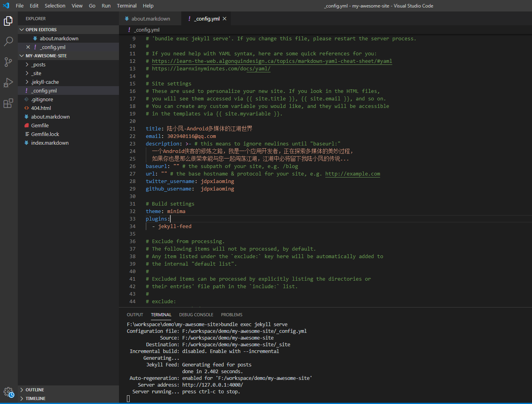Expand the .jekyll-cache folder
This screenshot has height=404, width=532.
(27, 82)
